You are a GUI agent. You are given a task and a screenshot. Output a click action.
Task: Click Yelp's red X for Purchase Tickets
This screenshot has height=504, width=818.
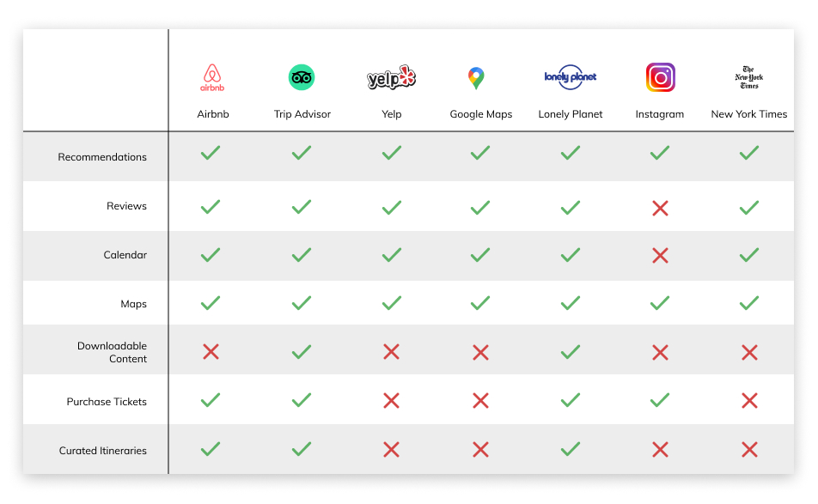[x=391, y=401]
